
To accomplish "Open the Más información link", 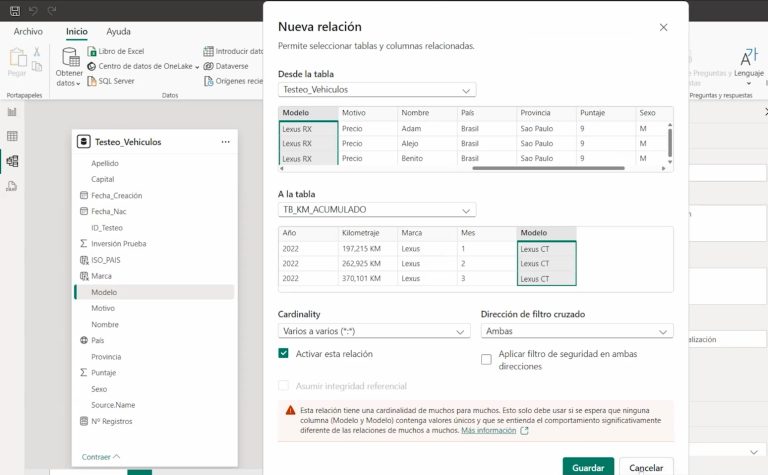I will [x=488, y=430].
